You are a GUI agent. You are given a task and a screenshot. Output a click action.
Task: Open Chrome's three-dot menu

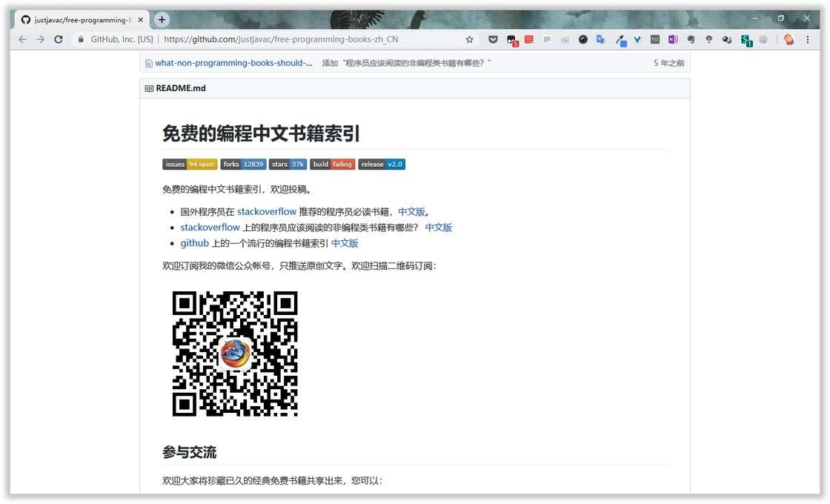tap(807, 39)
